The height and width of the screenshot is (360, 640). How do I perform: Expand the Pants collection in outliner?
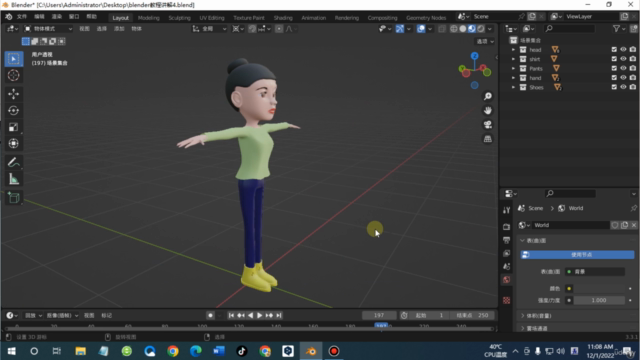[513, 69]
